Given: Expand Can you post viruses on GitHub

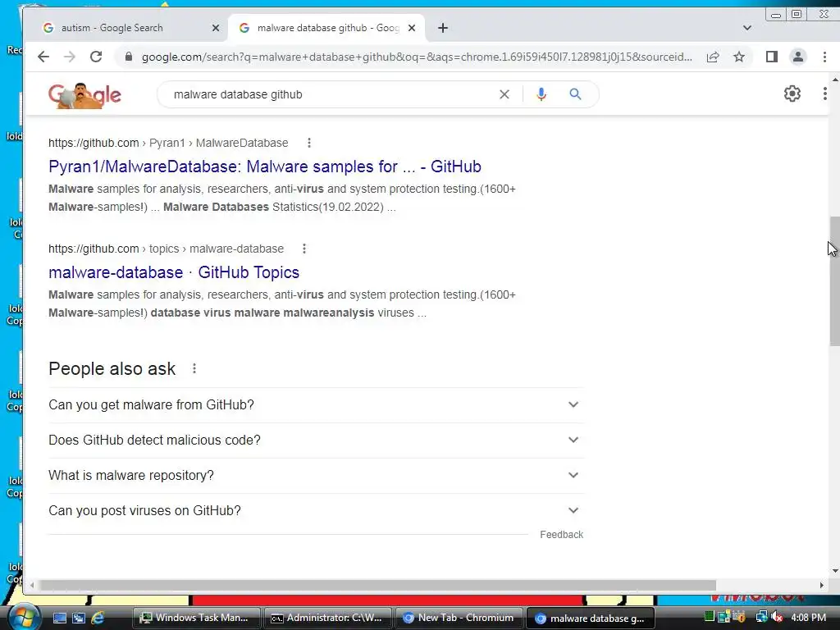Looking at the screenshot, I should click(316, 510).
